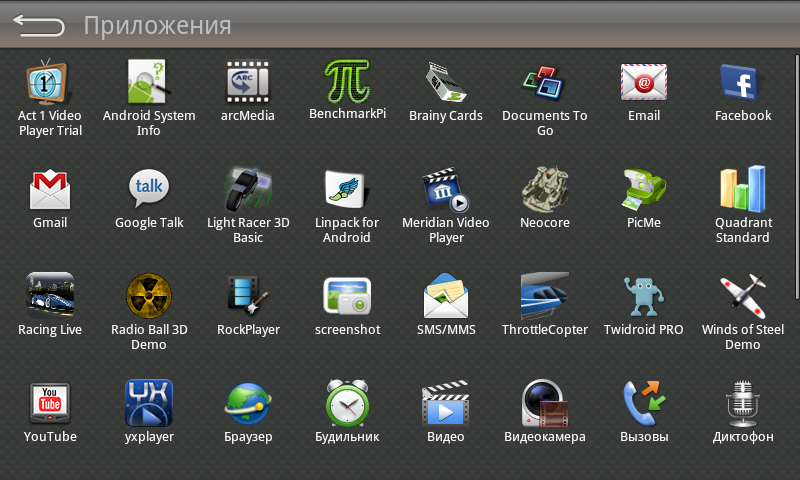Open the Браузер web browser
This screenshot has height=480, width=800.
point(248,403)
